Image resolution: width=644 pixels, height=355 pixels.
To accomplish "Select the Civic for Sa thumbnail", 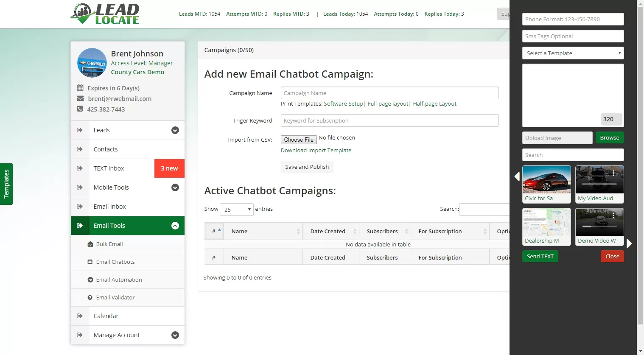I will coord(546,184).
